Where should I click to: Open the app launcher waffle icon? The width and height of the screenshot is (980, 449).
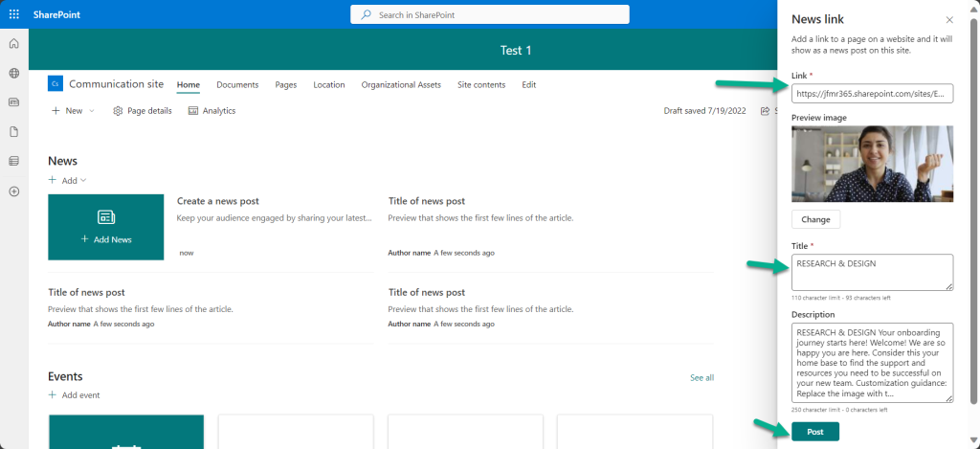[13, 14]
